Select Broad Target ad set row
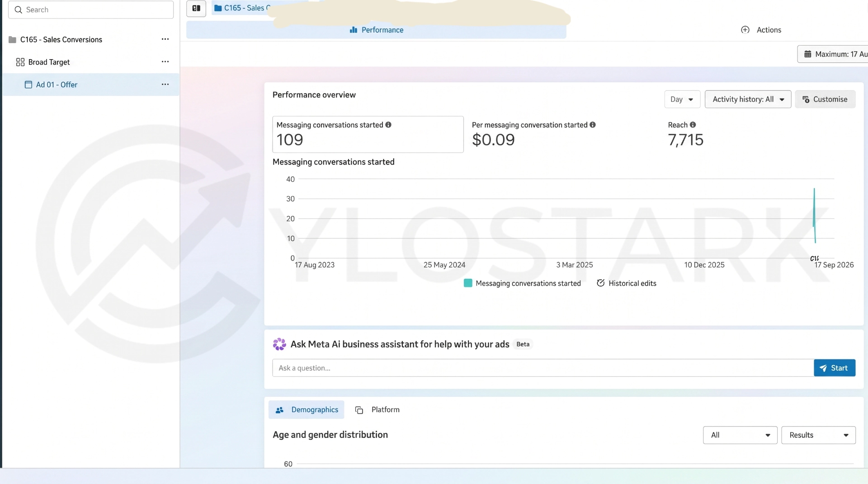 90,62
